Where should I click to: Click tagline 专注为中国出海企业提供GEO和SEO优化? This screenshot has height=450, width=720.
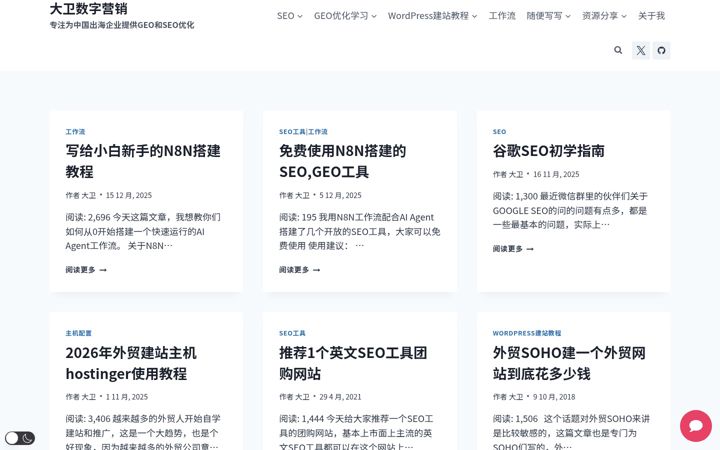coord(122,25)
